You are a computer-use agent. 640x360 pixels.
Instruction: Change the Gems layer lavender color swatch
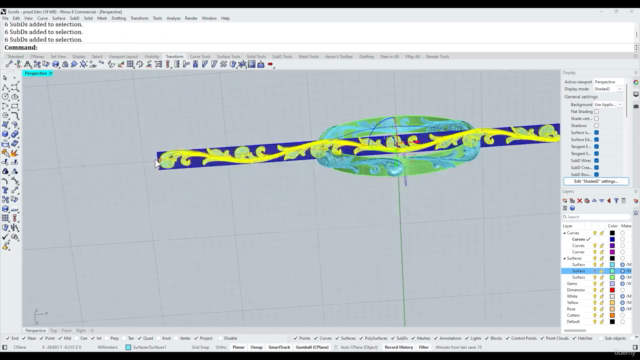(x=612, y=284)
